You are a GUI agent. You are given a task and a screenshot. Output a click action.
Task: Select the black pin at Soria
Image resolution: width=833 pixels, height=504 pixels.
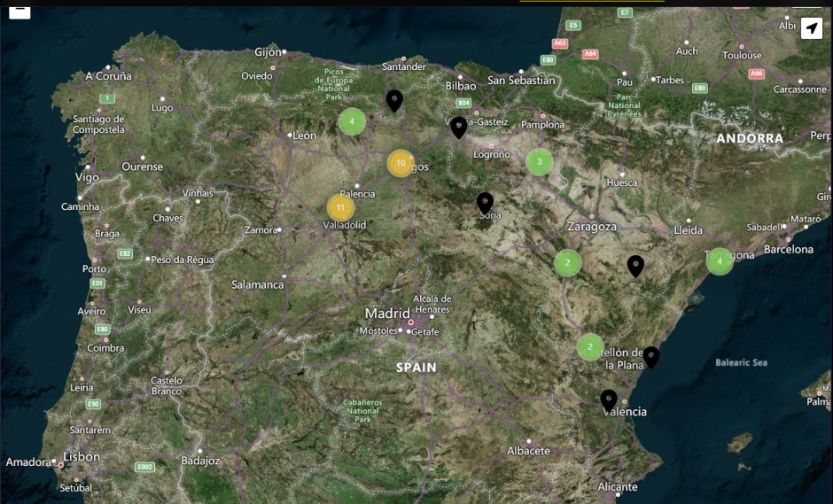pyautogui.click(x=485, y=204)
